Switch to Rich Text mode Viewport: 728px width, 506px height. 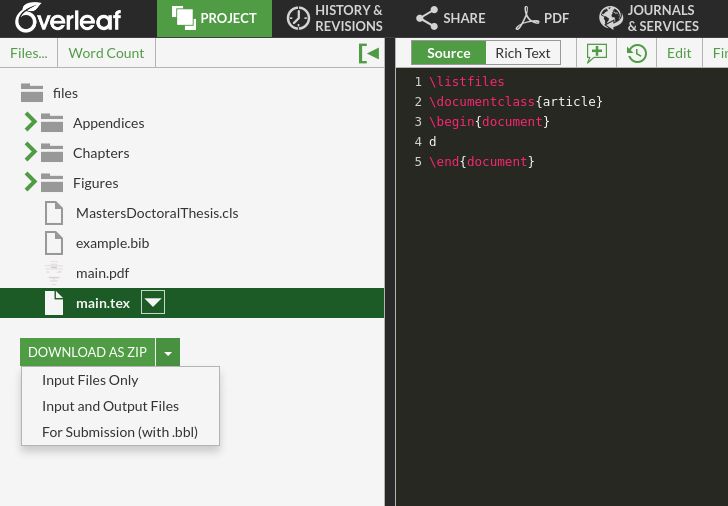click(523, 53)
